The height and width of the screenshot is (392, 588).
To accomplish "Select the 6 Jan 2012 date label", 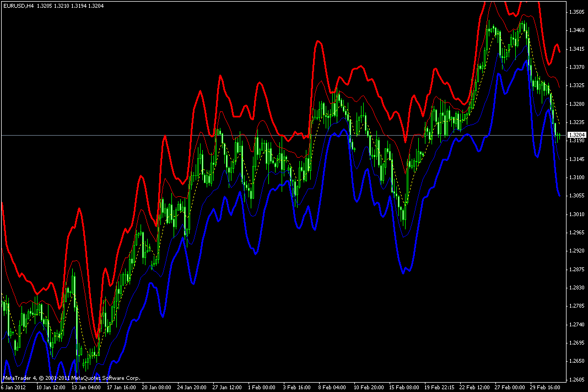I will pyautogui.click(x=13, y=388).
